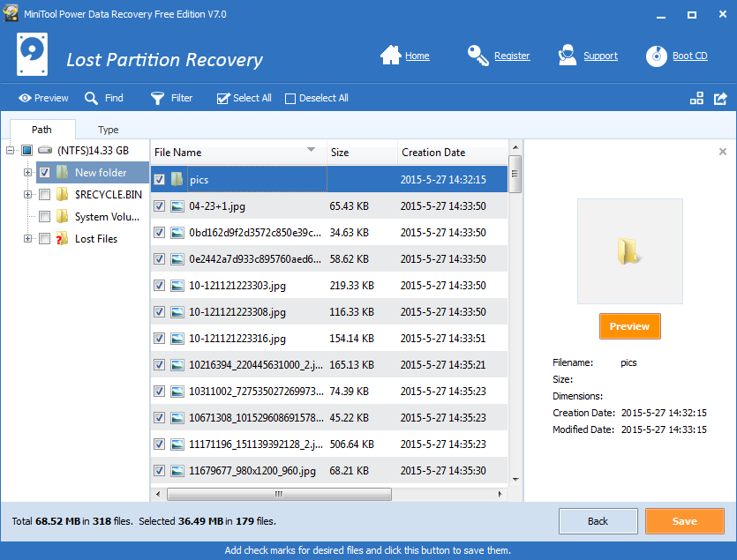737x560 pixels.
Task: Click the horizontal scrollbar thumb in file list
Action: (279, 494)
